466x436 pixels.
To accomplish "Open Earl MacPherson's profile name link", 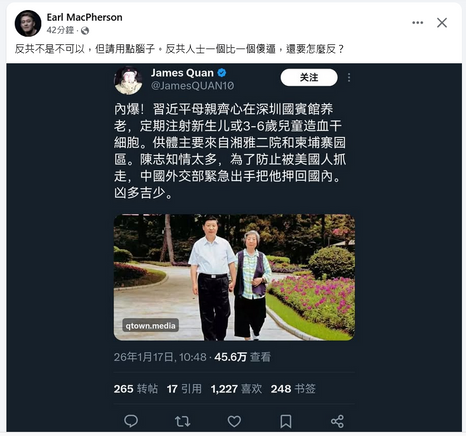I will click(84, 17).
